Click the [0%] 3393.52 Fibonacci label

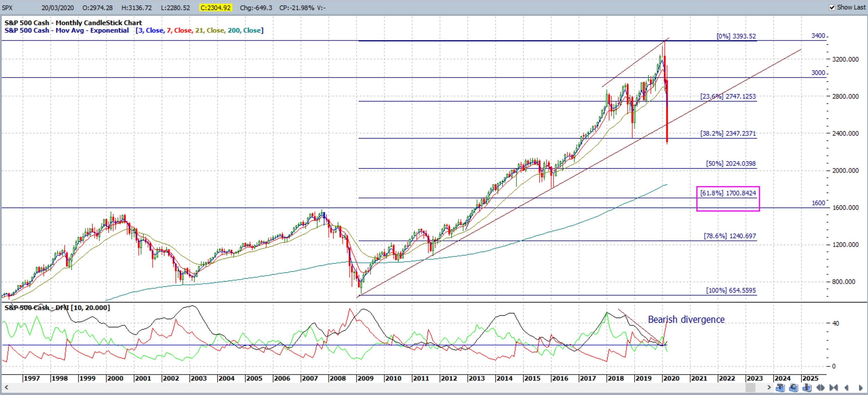coord(736,36)
